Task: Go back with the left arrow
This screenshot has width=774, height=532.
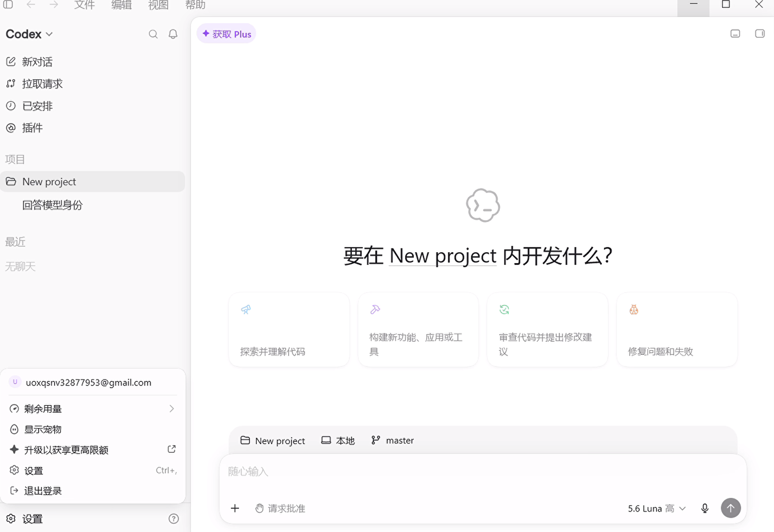Action: tap(31, 5)
